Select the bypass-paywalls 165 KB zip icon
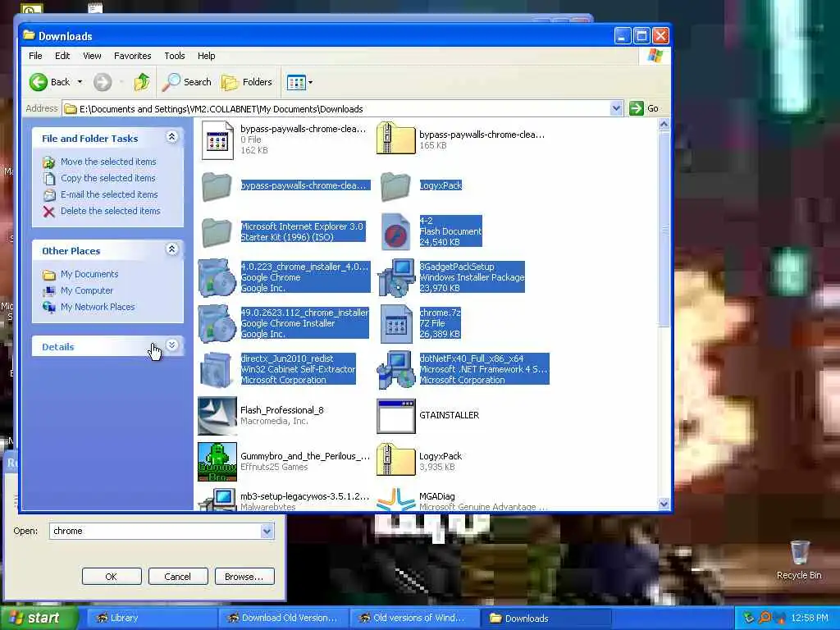840x630 pixels. 396,138
